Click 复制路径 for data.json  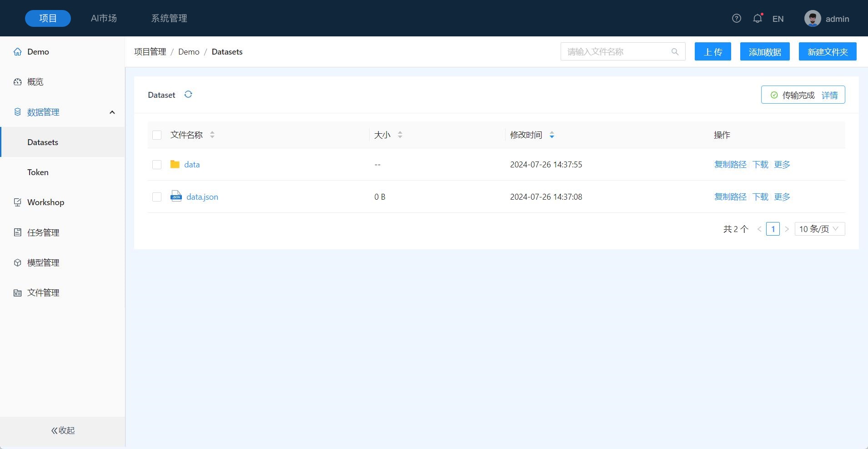(730, 197)
